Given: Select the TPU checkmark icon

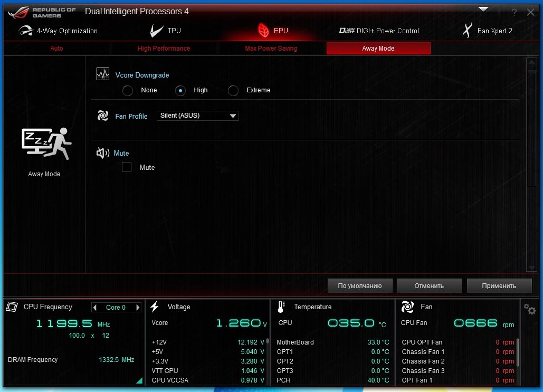Looking at the screenshot, I should tap(157, 31).
